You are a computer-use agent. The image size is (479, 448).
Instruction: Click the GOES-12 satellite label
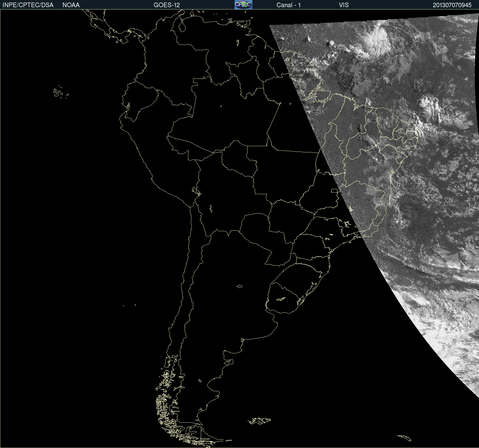click(167, 5)
